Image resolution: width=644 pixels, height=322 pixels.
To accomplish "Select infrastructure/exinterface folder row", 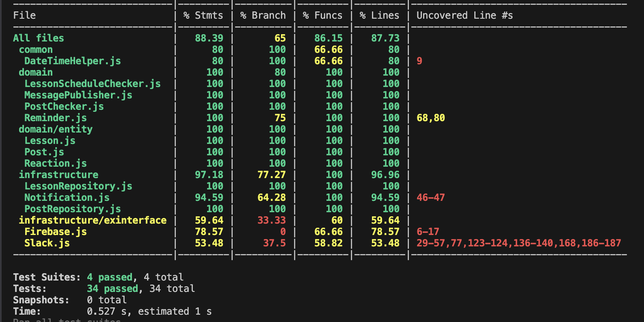I will (x=93, y=220).
